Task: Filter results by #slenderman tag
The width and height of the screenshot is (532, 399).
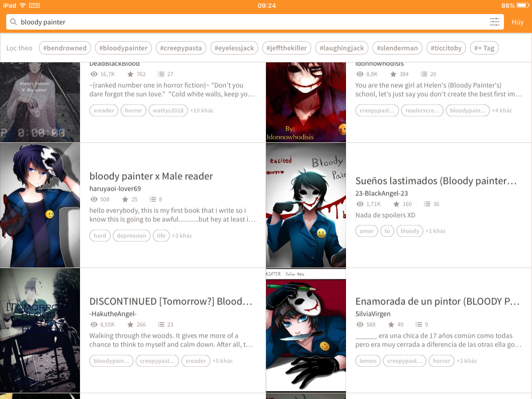Action: 397,48
